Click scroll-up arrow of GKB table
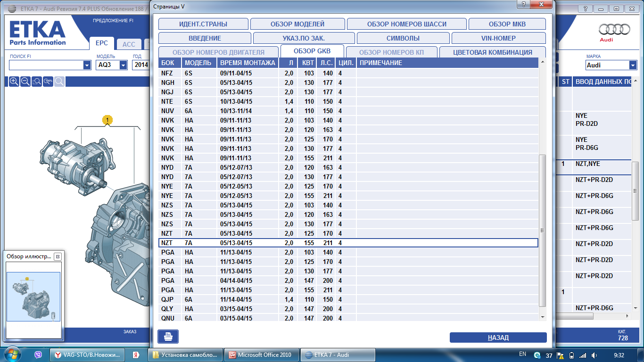 point(542,62)
